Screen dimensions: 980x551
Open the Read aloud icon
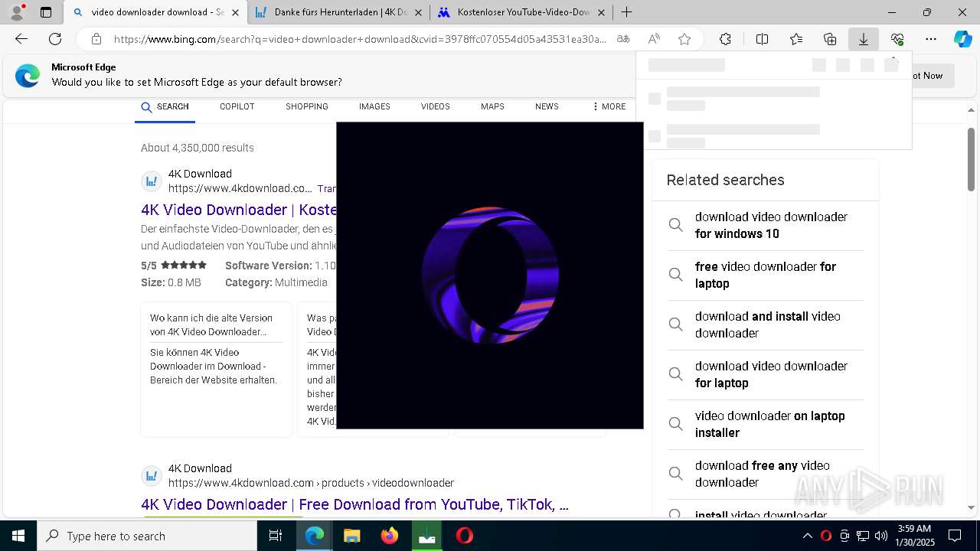pyautogui.click(x=654, y=39)
